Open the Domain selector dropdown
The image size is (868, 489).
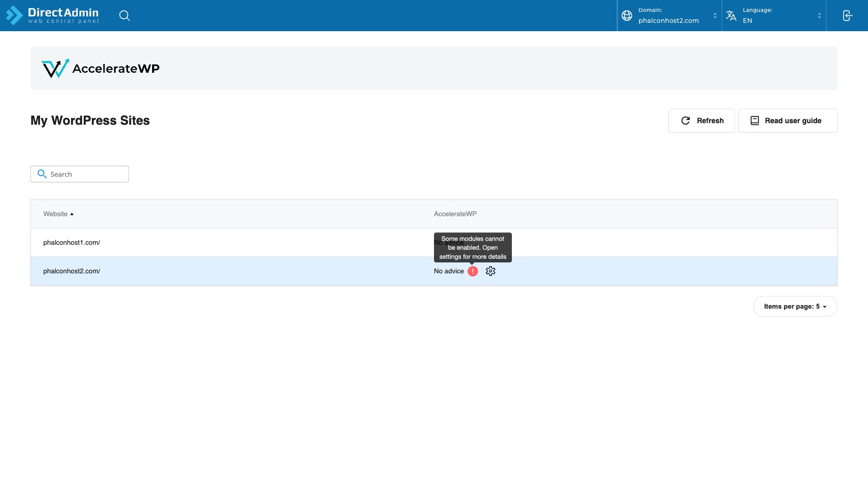670,16
